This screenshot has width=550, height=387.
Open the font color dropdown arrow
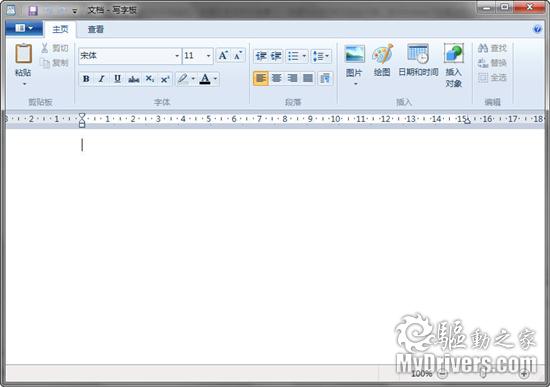tap(215, 79)
